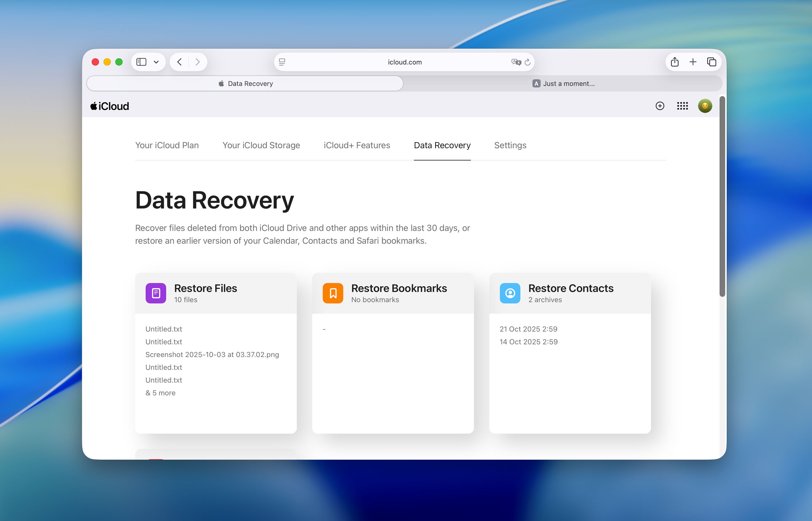Open the iCloud app launcher grid
The height and width of the screenshot is (521, 812).
[682, 106]
